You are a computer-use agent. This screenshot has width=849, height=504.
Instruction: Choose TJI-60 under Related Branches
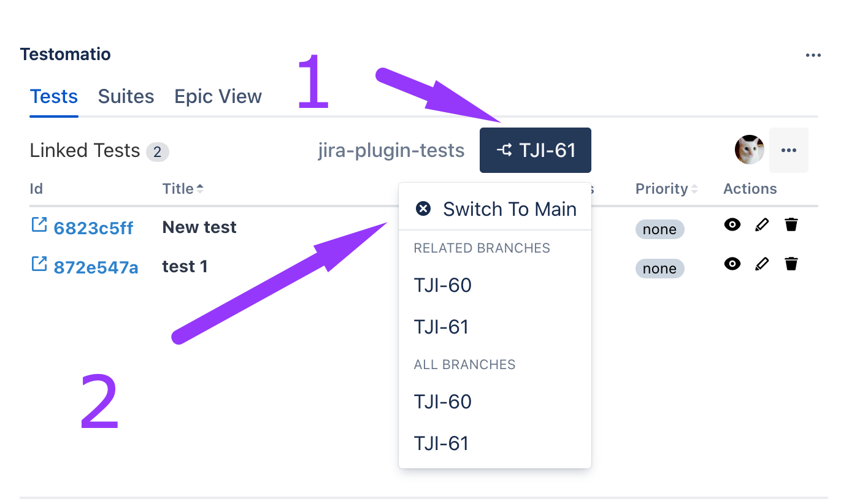pos(442,285)
